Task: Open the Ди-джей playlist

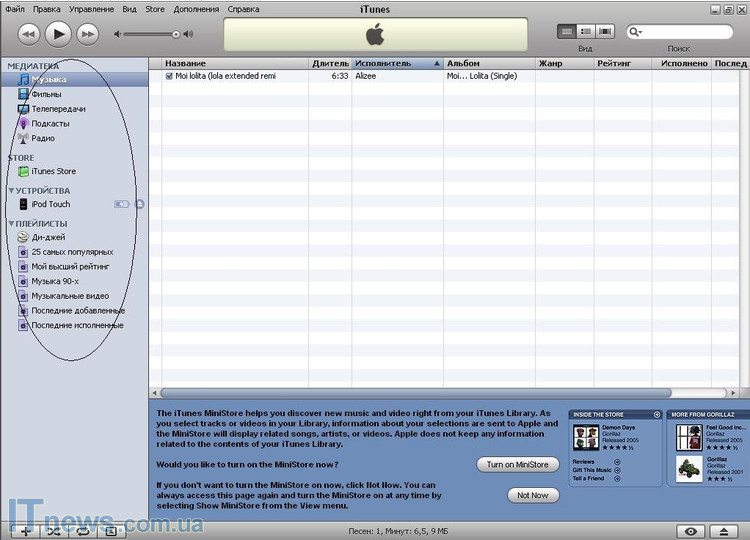Action: [48, 237]
